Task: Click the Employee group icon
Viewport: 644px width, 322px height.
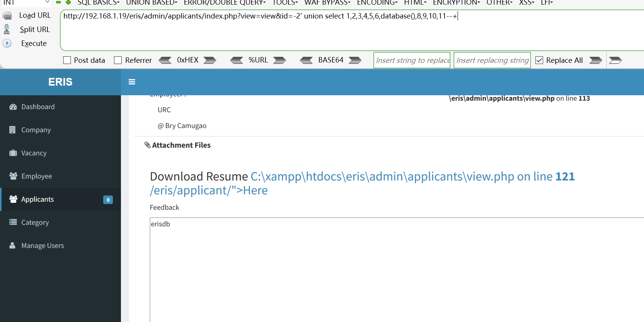Action: point(13,176)
